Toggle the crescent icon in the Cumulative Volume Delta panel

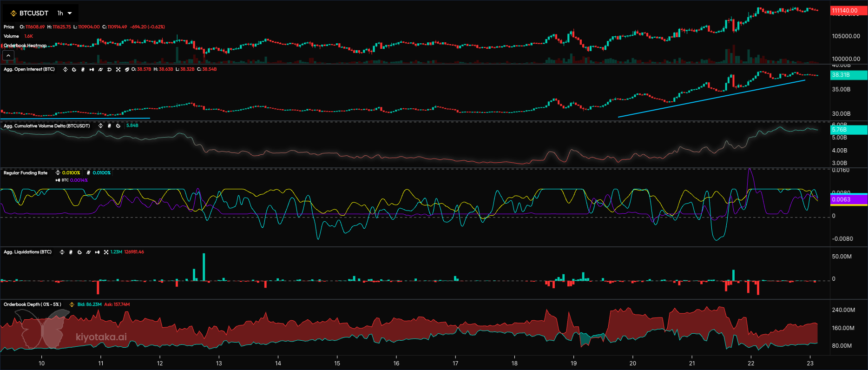tap(118, 126)
